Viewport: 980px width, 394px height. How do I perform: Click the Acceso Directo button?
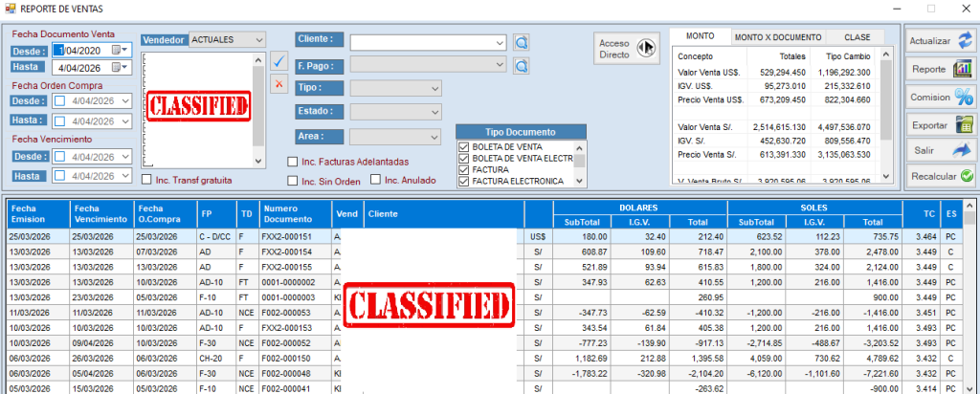[627, 49]
